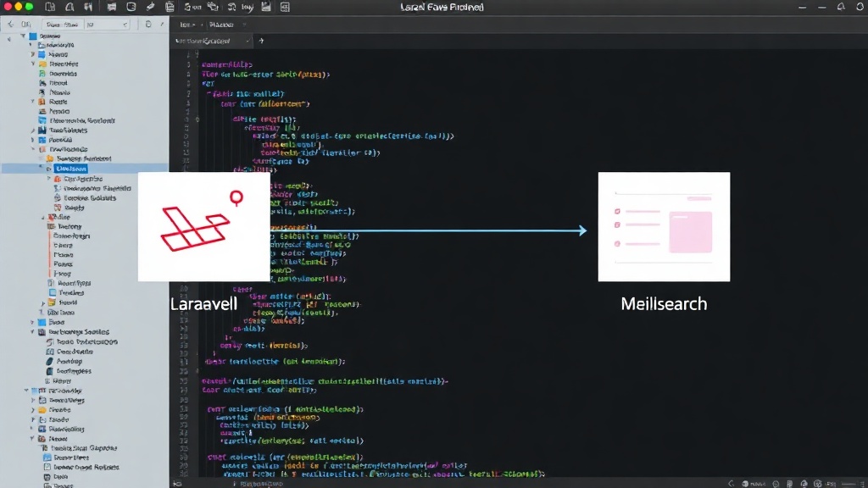Viewport: 868px width, 488px height.
Task: Click the grid table icon in the title toolbar
Action: [x=285, y=7]
